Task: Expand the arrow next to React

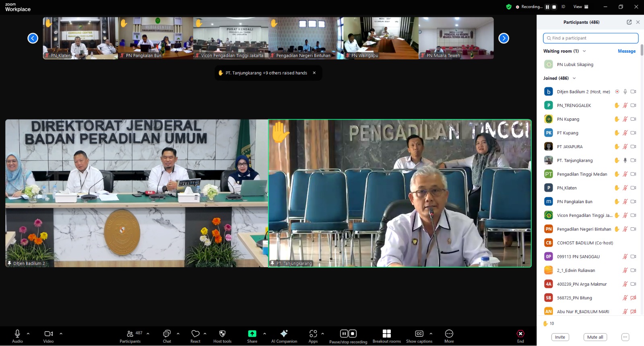Action: pos(205,334)
